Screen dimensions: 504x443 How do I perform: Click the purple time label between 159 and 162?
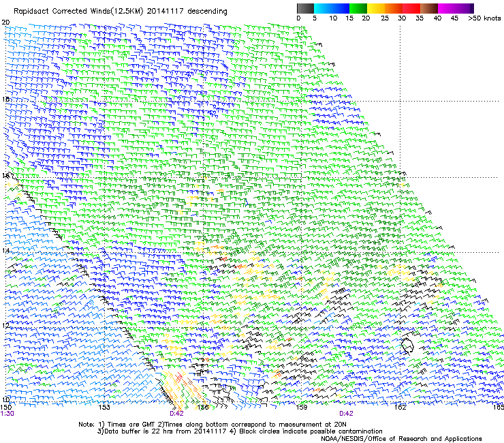coord(346,414)
